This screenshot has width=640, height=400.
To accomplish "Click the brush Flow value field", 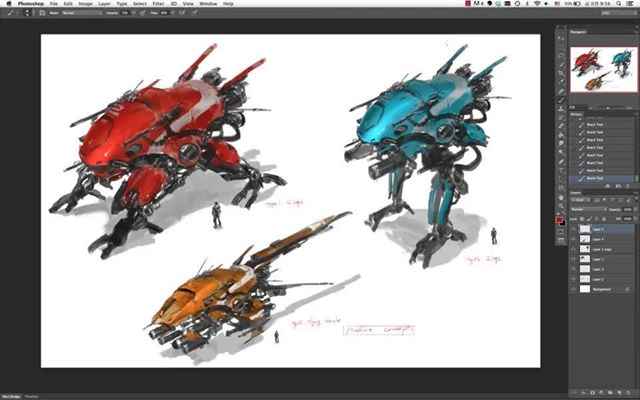I will click(164, 13).
